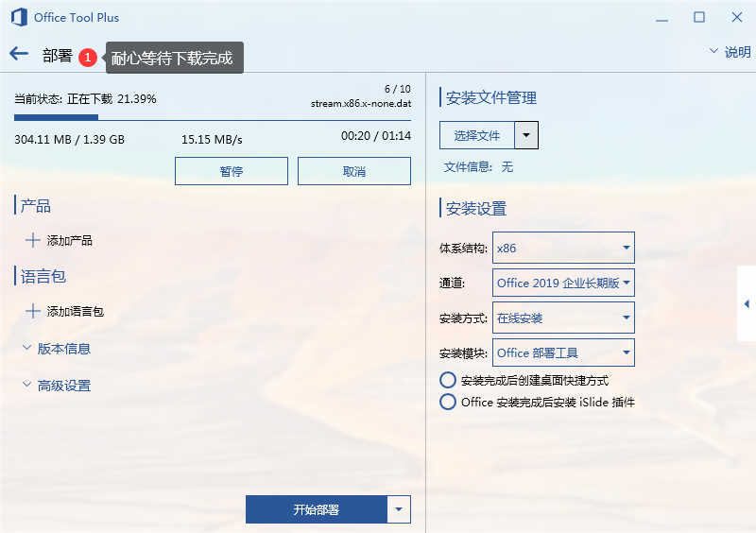Minimize the Office Tool Plus window
This screenshot has width=756, height=533.
[x=662, y=18]
